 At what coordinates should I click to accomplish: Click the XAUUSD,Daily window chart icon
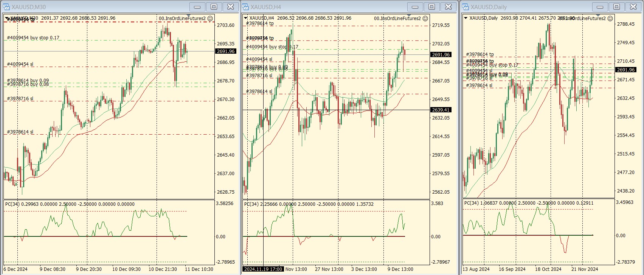[466, 7]
